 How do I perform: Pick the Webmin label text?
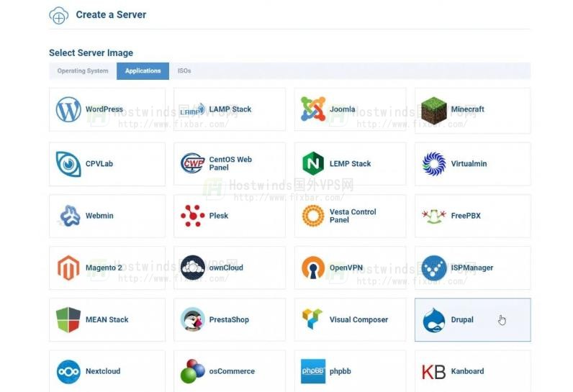(x=99, y=216)
